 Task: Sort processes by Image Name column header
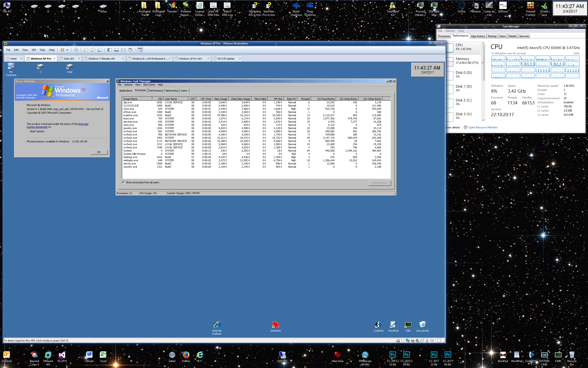137,99
